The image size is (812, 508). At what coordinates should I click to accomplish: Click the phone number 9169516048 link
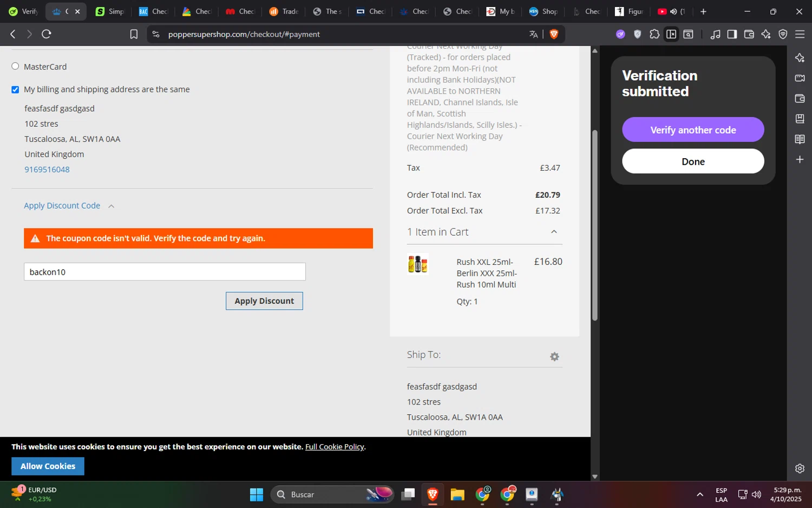[x=47, y=170]
